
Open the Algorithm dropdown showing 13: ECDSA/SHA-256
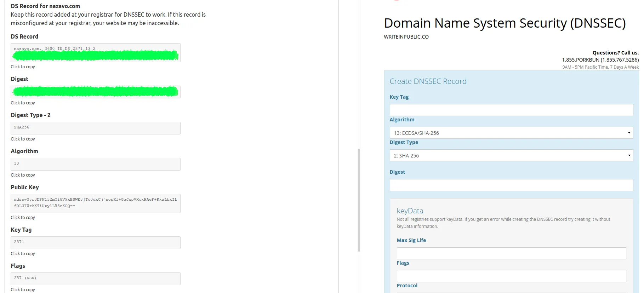point(511,133)
